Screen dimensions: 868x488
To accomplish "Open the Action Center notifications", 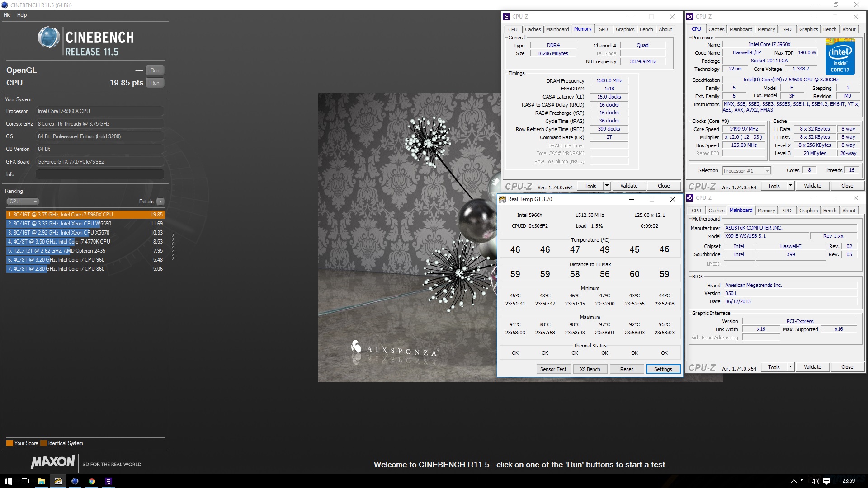I will (826, 481).
